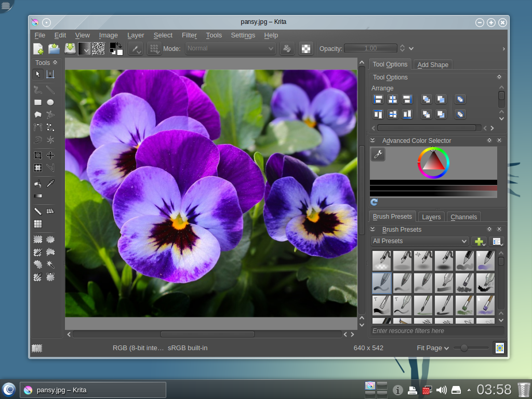The image size is (532, 399).
Task: Click the align left arrange icon
Action: (x=378, y=99)
